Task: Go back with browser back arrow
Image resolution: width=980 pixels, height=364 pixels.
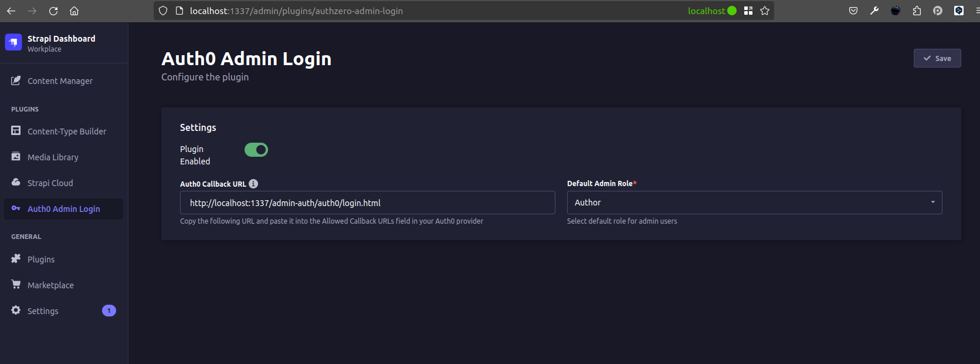Action: pyautogui.click(x=11, y=11)
